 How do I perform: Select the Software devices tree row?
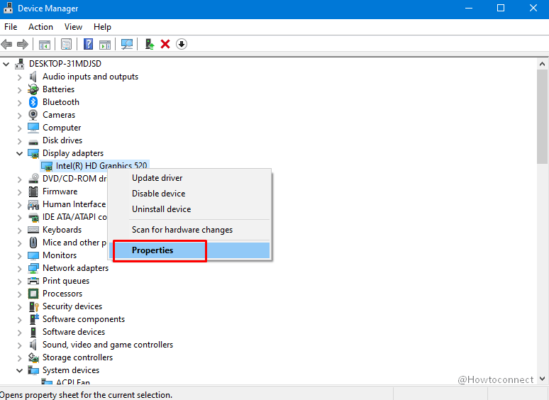click(x=74, y=332)
